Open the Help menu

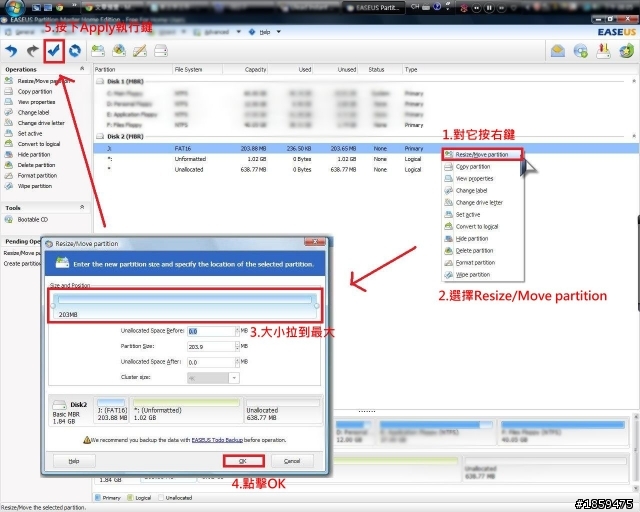[264, 32]
